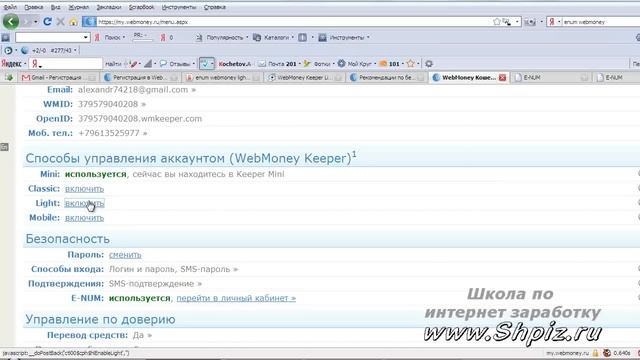640x360 pixels.
Task: Open Moy Krug toolbar icon
Action: [x=341, y=64]
